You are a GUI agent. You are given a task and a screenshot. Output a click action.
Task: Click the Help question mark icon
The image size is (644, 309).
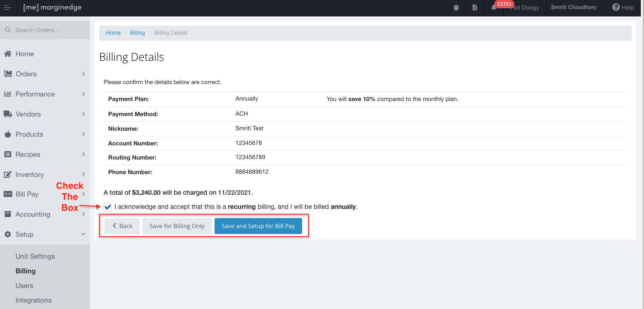(x=616, y=7)
